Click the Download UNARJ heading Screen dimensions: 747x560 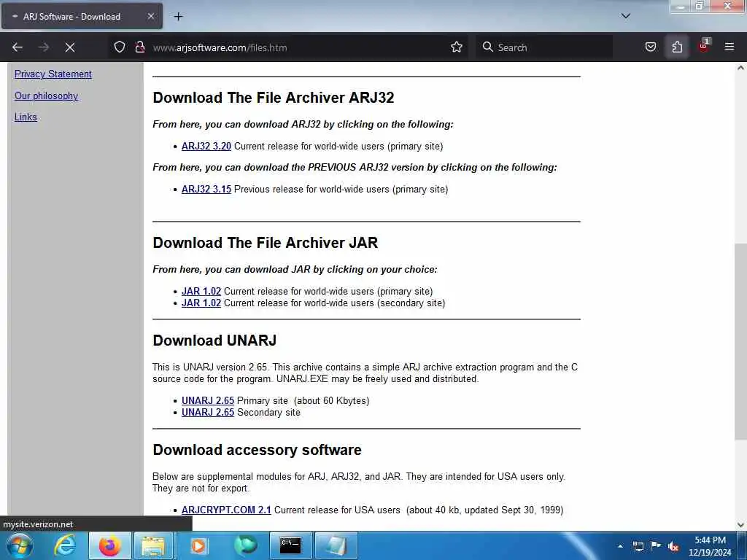(214, 341)
